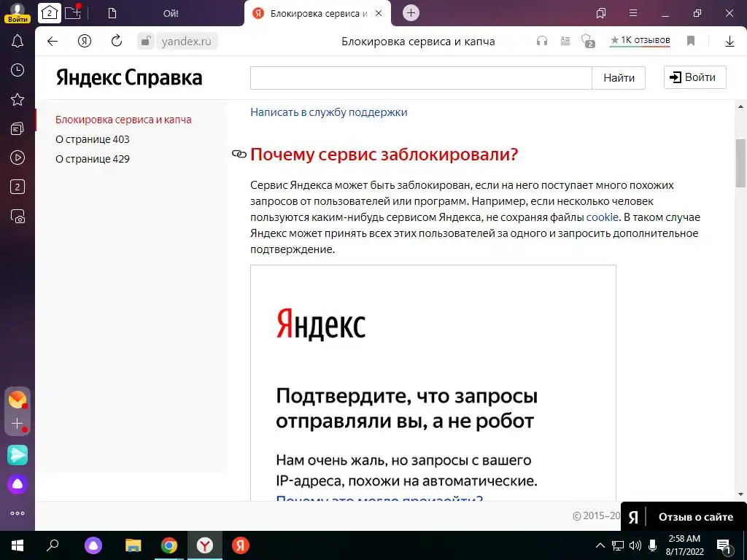Open File Explorer from taskbar
The height and width of the screenshot is (560, 747).
[x=133, y=545]
